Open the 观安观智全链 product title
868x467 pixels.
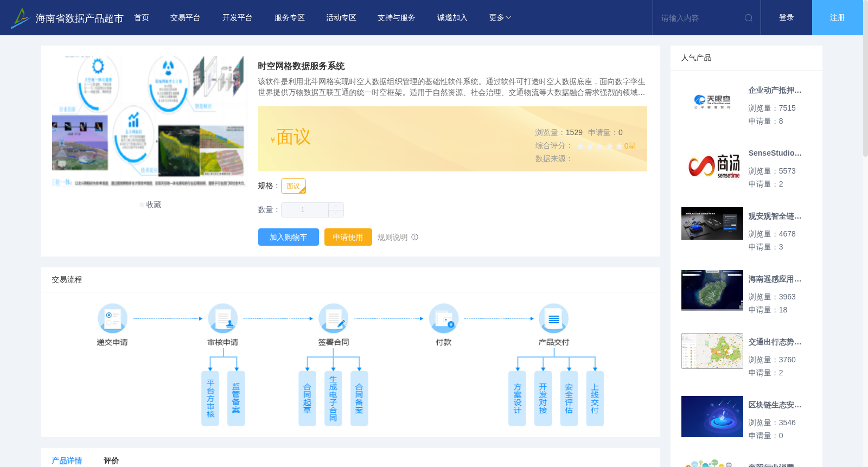point(775,216)
